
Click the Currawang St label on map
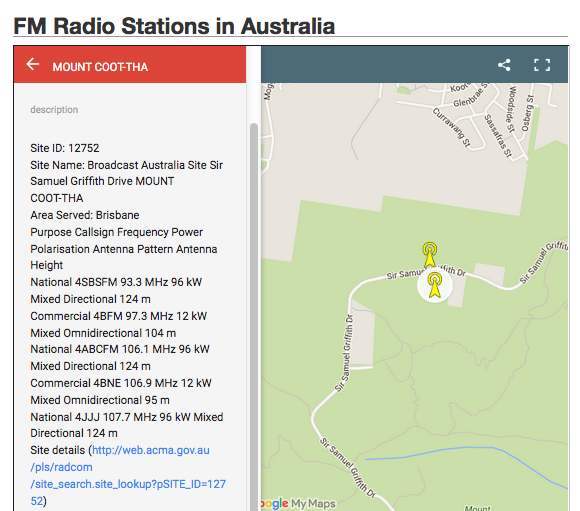(452, 127)
